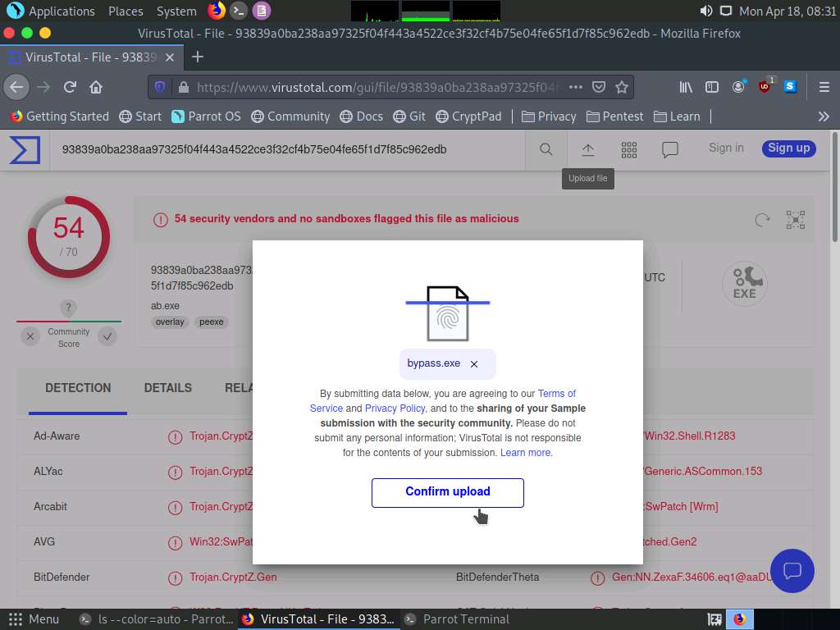Switch to the DETAILS tab
840x630 pixels.
(167, 388)
